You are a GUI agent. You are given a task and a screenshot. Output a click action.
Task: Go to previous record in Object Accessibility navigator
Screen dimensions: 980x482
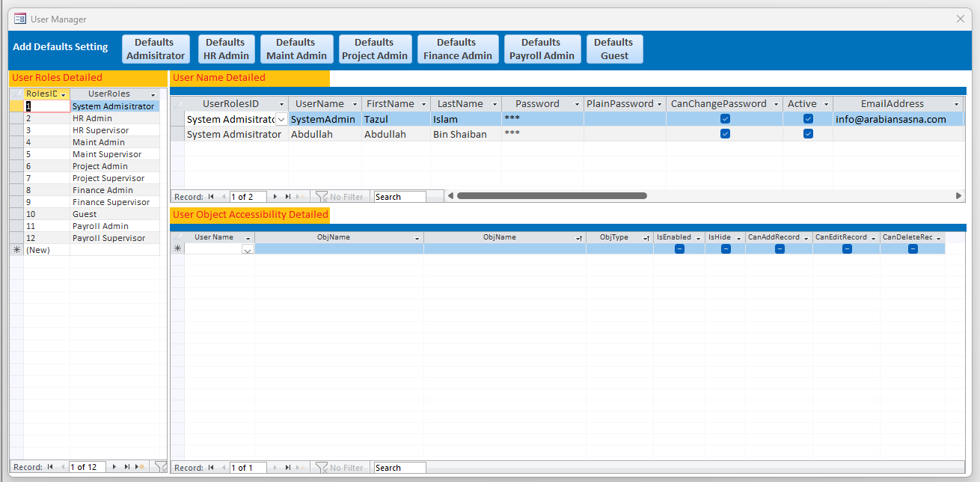pos(223,468)
